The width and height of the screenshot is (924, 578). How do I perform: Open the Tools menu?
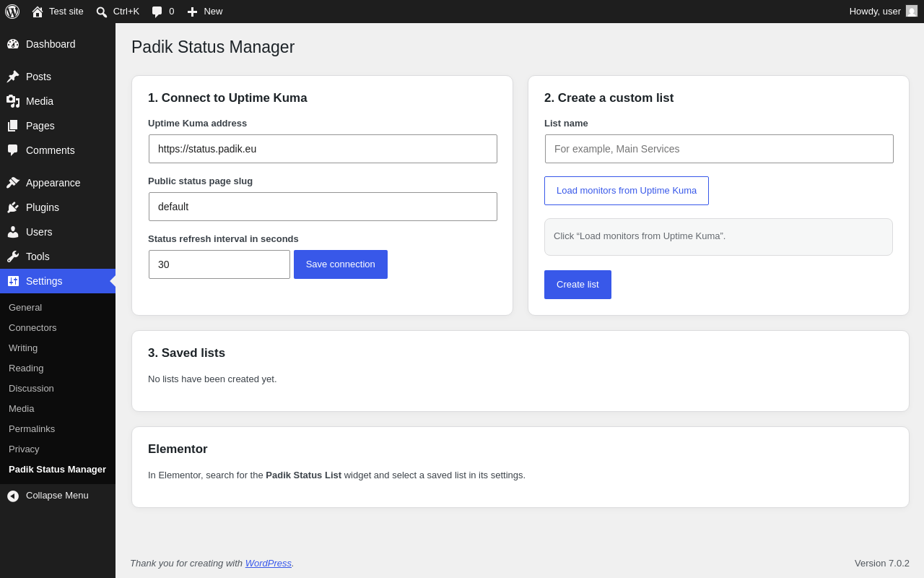[58, 256]
